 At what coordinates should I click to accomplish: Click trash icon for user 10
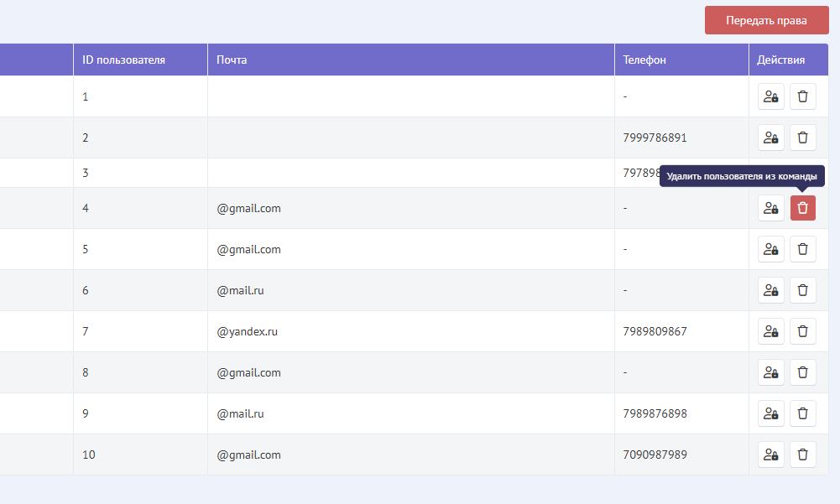pos(802,455)
